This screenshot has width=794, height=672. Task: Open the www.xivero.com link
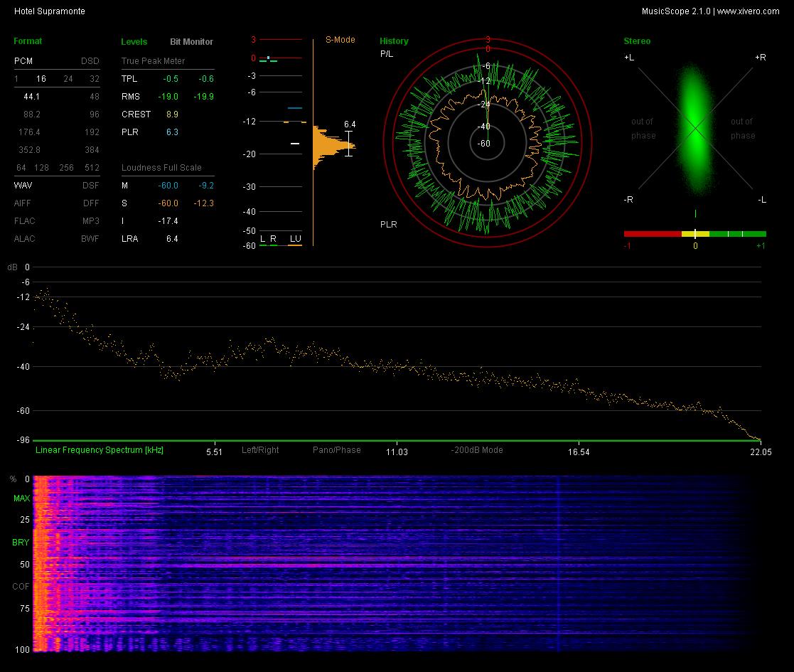(748, 11)
